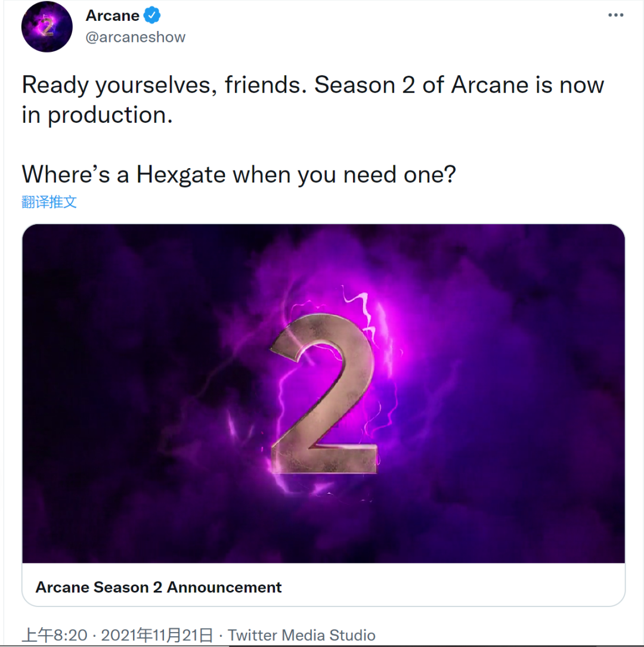Open the Arcane Season 2 Announcement card title
This screenshot has width=644, height=647.
tap(159, 587)
